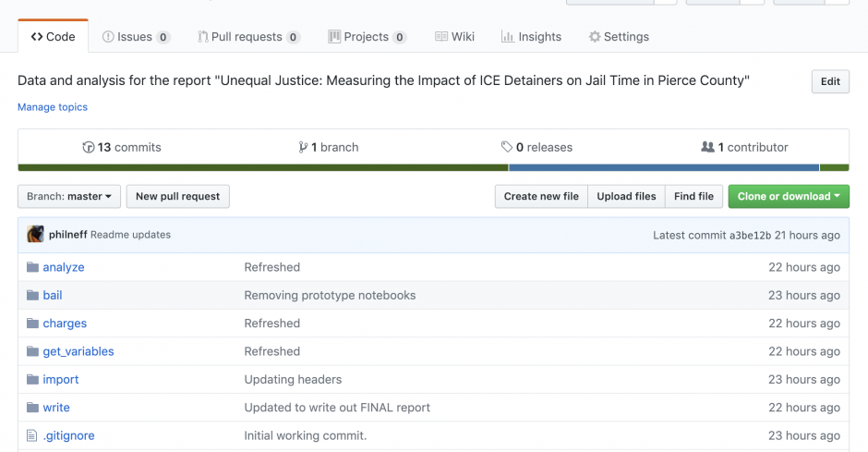Click the Edit description button
868x452 pixels.
[830, 81]
